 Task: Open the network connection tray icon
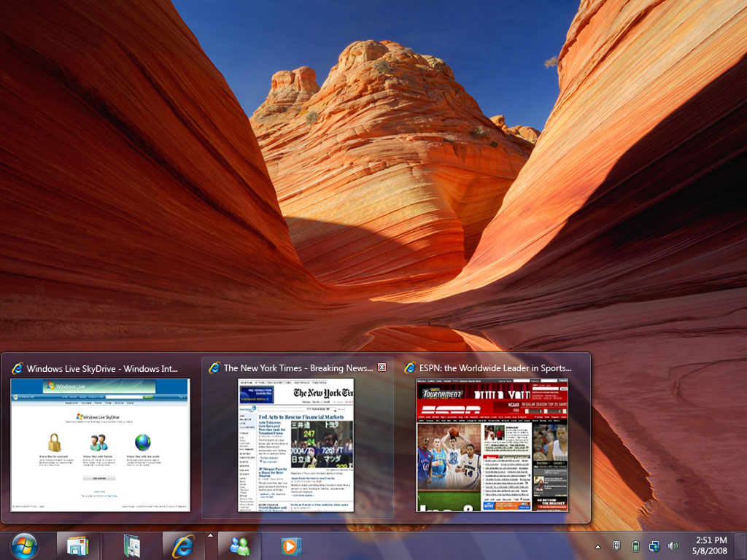(654, 546)
